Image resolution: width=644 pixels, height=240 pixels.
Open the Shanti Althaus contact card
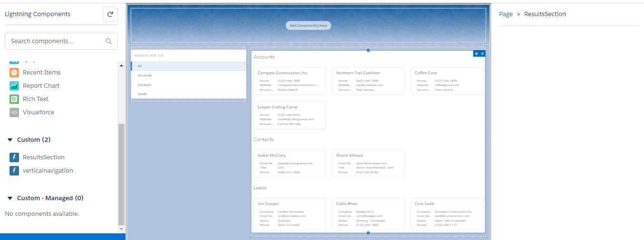click(368, 164)
